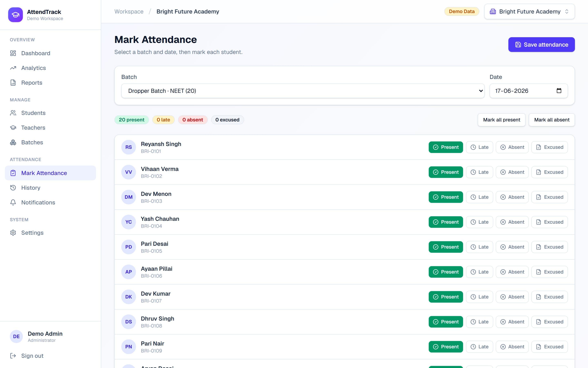
Task: Click the Workspace breadcrumb link
Action: [129, 11]
